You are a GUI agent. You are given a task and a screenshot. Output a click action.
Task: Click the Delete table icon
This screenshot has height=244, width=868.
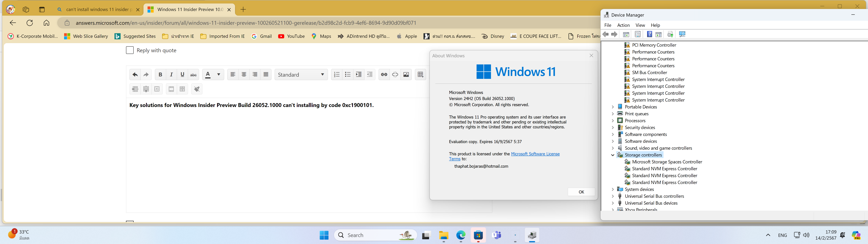click(x=157, y=89)
